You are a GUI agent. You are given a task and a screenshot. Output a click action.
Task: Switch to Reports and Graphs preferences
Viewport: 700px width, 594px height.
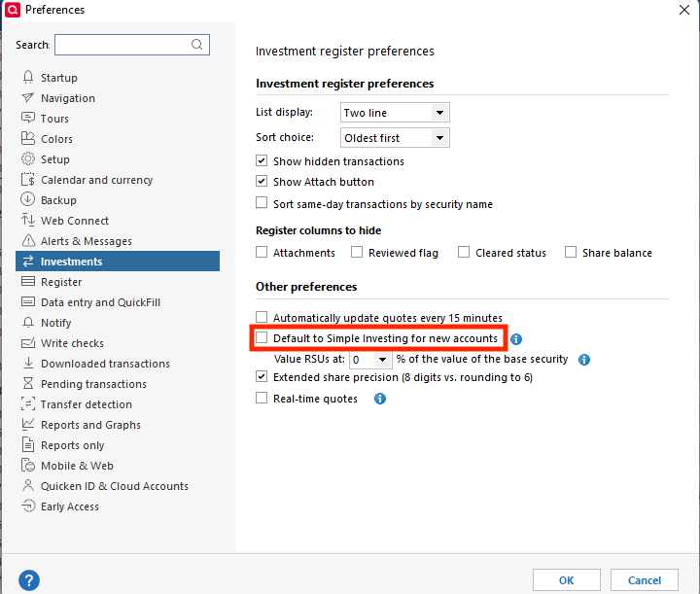tap(118, 425)
